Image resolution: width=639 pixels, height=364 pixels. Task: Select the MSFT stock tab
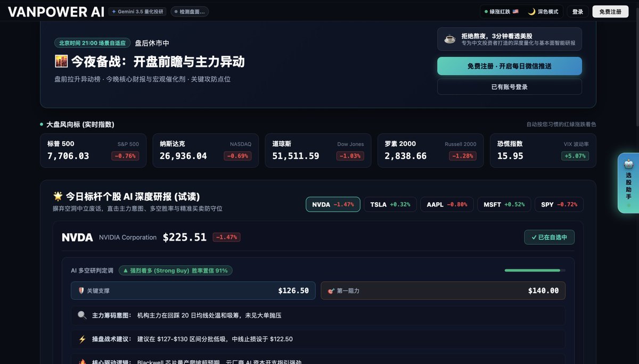coord(504,204)
